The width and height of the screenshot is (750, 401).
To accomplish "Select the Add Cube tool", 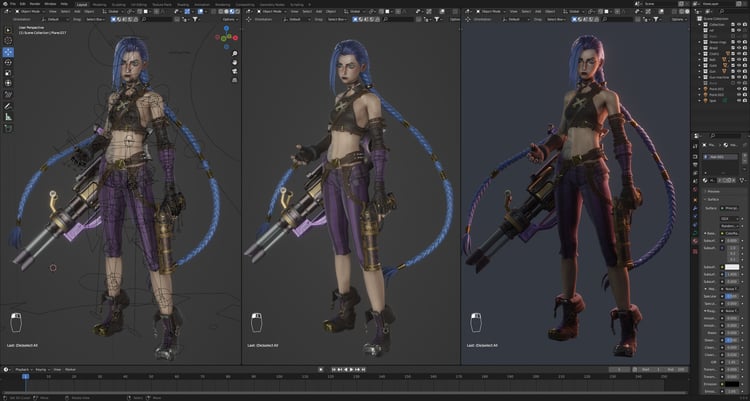I will pos(8,128).
